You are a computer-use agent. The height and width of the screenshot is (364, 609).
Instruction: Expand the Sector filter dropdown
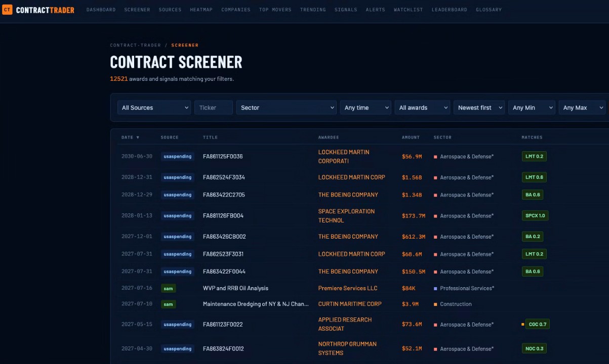[286, 108]
